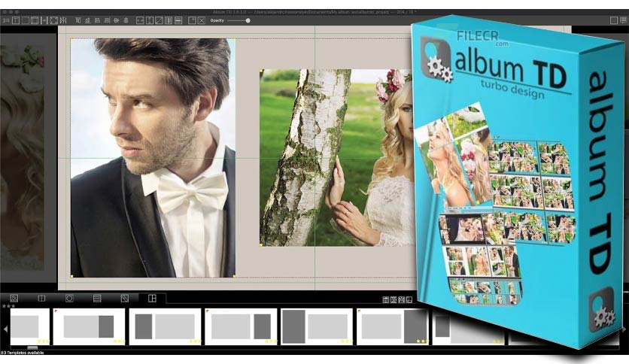Viewport: 629px width, 364px height.
Task: Choose template with tall dark right frame
Action: [x=392, y=326]
